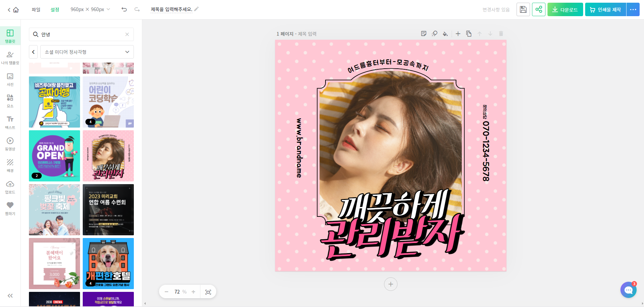Select the GRAND OPEN template thumbnail
This screenshot has height=307, width=644.
(54, 156)
